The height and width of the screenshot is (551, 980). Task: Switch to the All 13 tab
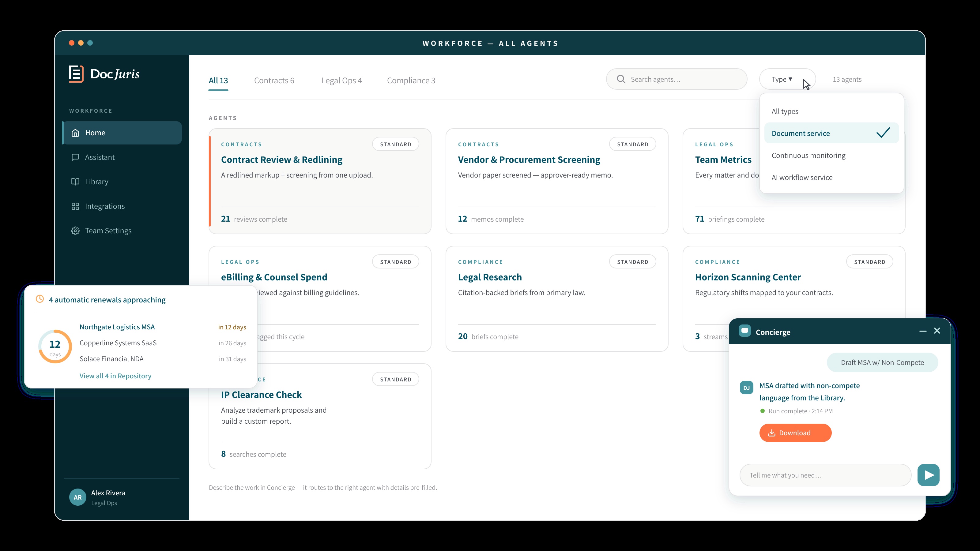(218, 81)
